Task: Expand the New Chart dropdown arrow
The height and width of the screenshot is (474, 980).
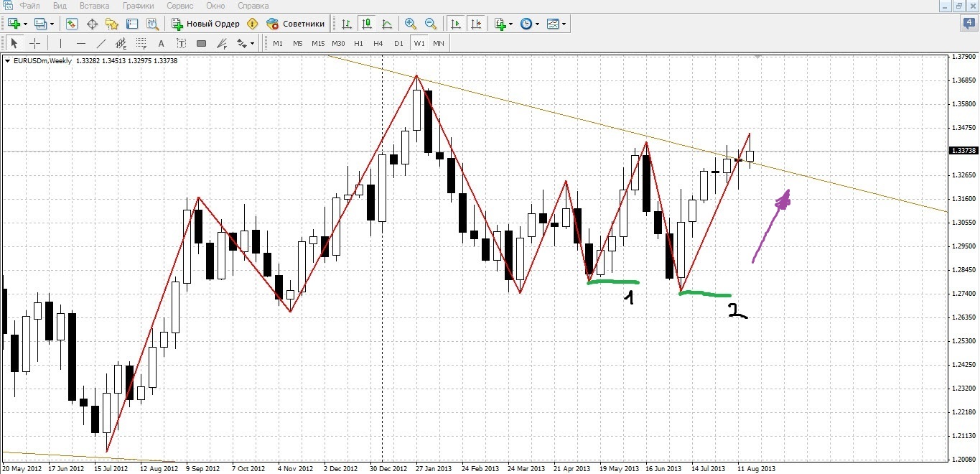Action: pos(25,24)
